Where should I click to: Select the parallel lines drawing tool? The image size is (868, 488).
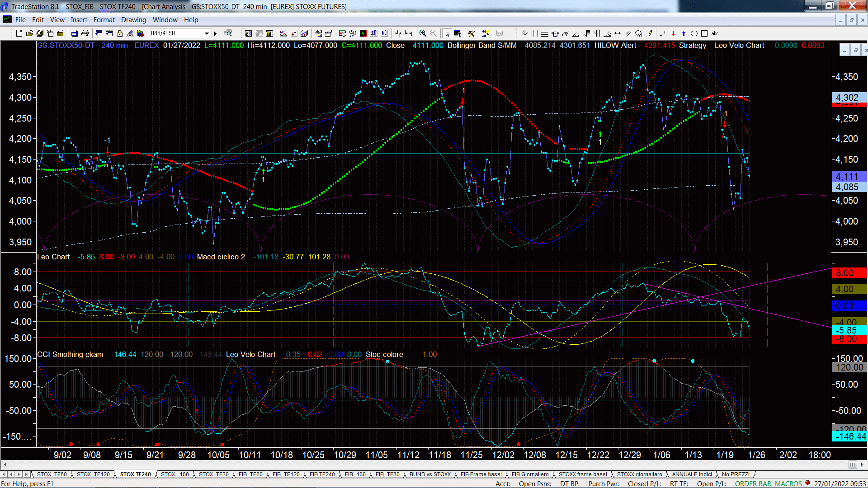click(627, 33)
